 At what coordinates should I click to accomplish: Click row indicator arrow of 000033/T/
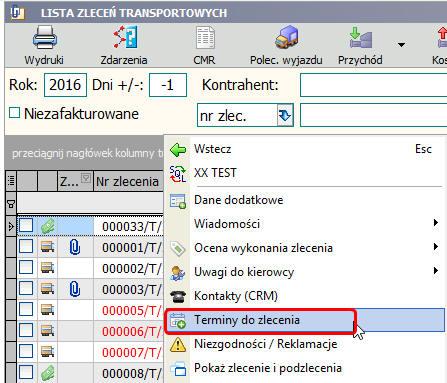pos(11,226)
